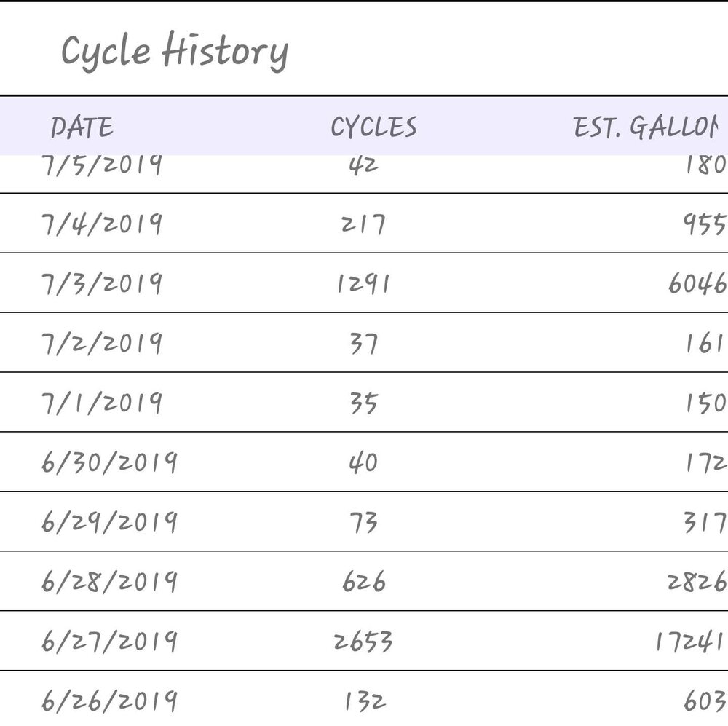Select the 6046 estimated gallons value
Image resolution: width=728 pixels, height=726 pixels.
697,283
